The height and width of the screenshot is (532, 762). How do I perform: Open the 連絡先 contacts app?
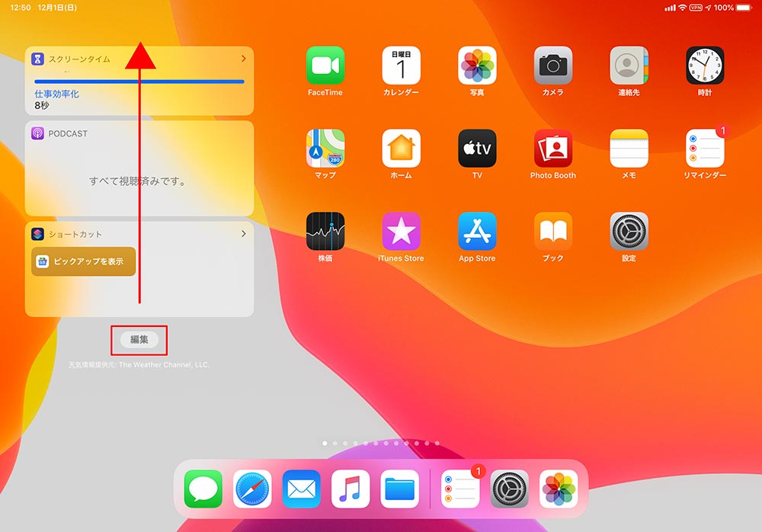pyautogui.click(x=629, y=65)
